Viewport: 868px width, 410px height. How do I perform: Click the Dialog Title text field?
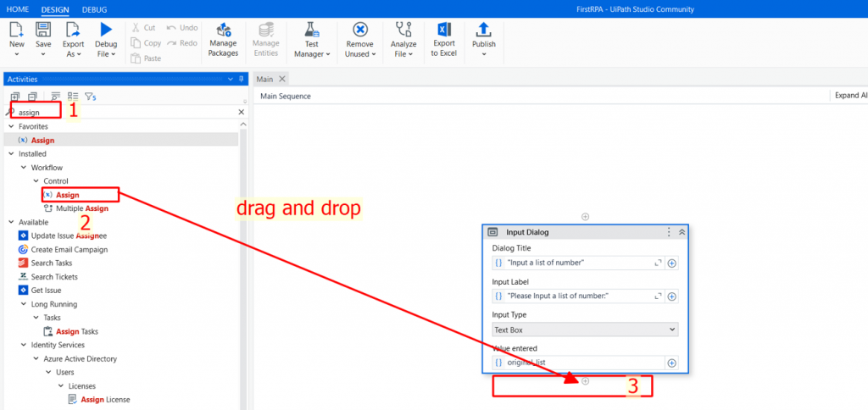(x=578, y=263)
